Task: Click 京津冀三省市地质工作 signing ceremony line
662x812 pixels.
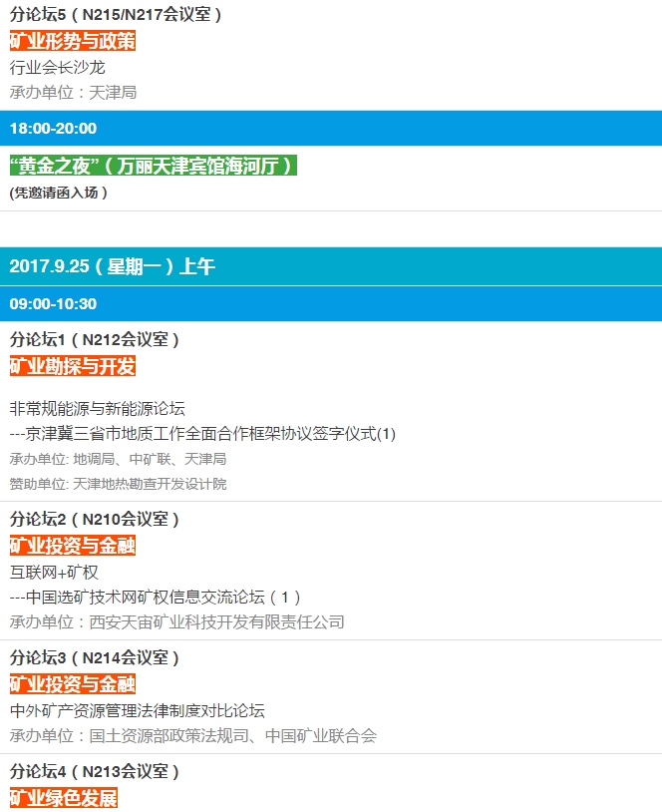Action: (202, 434)
